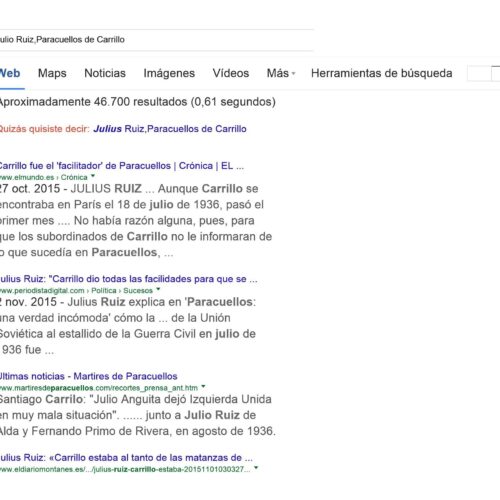Expand the arrow next to martiresdeparacuellos.com URL
The width and height of the screenshot is (500, 500).
click(x=203, y=387)
